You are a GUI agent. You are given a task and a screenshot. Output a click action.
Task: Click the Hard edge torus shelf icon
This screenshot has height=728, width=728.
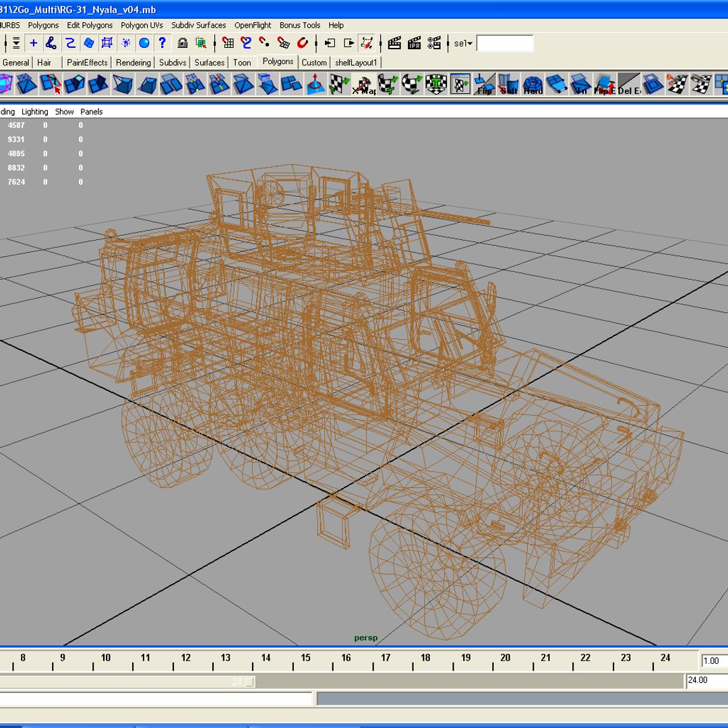533,84
